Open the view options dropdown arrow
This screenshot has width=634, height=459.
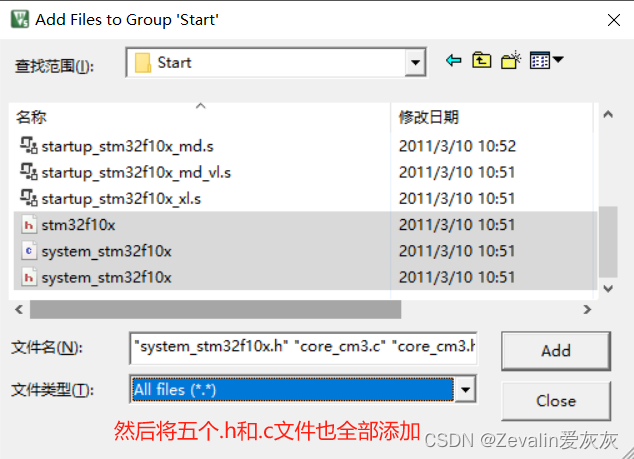pos(558,60)
